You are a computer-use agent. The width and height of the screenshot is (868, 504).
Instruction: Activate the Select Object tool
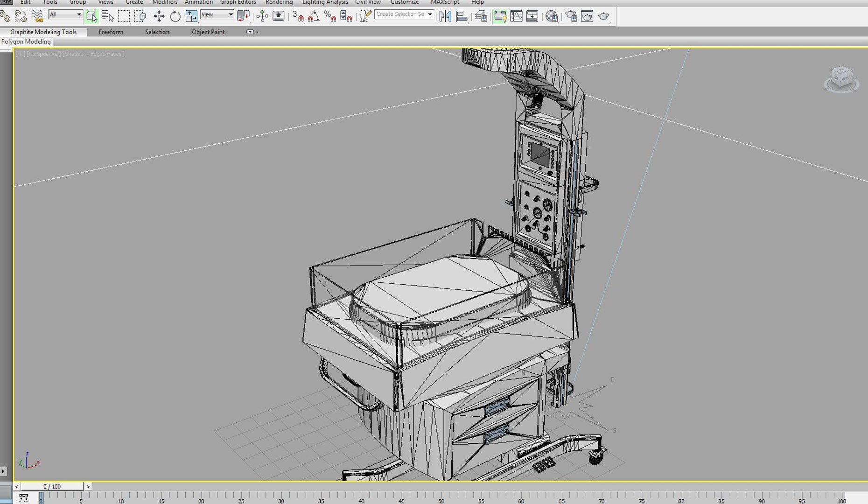(91, 16)
